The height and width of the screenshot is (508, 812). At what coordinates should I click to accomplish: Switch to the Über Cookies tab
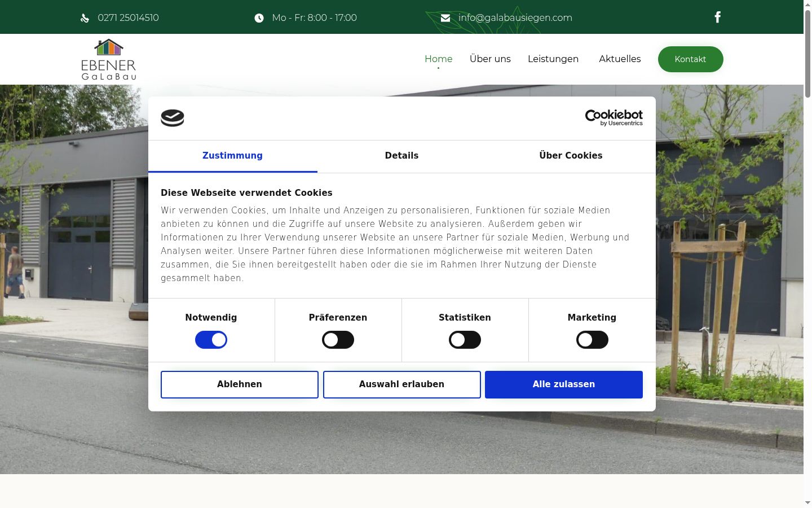point(571,156)
